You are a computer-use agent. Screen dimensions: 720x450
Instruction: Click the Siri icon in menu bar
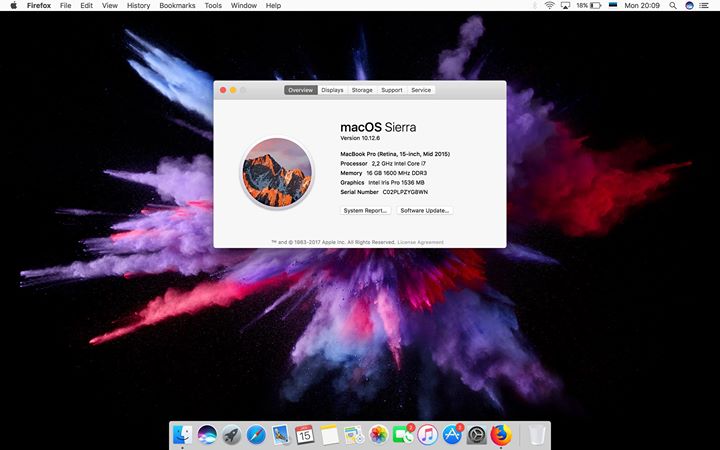[689, 6]
